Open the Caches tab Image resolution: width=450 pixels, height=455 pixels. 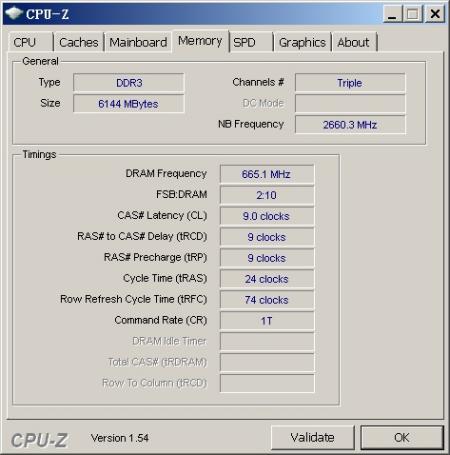click(x=79, y=42)
